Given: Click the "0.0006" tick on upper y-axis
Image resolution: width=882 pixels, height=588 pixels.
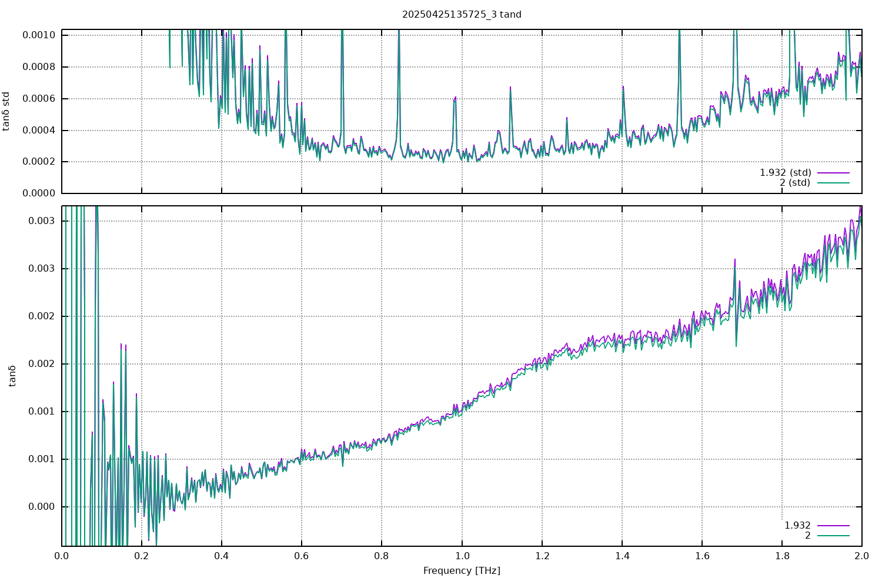Looking at the screenshot, I should (39, 98).
